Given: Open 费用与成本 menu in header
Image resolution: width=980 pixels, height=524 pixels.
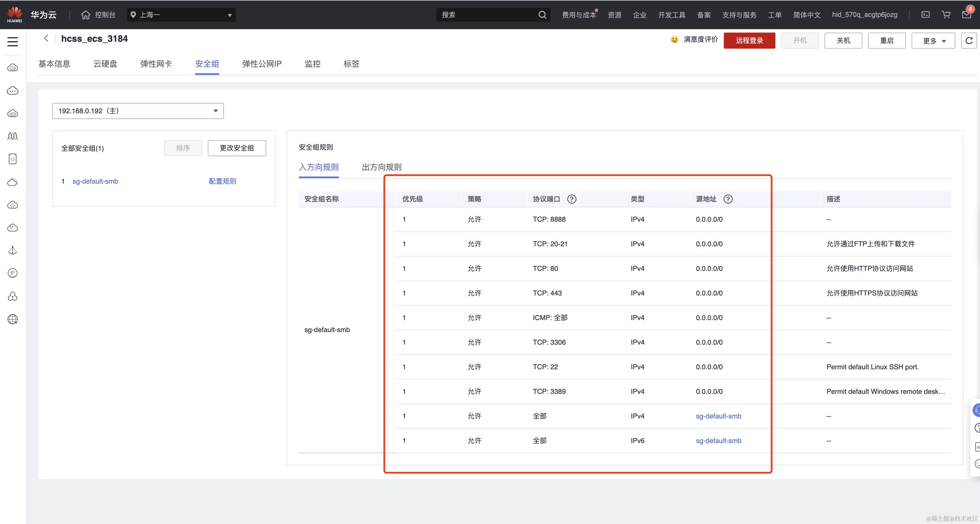Looking at the screenshot, I should (x=579, y=15).
